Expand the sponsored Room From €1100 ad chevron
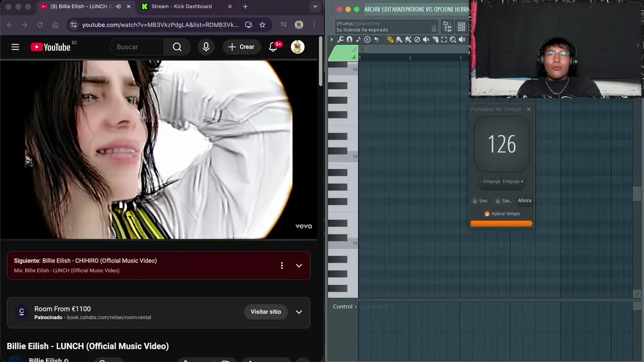The height and width of the screenshot is (362, 644). coord(299,312)
